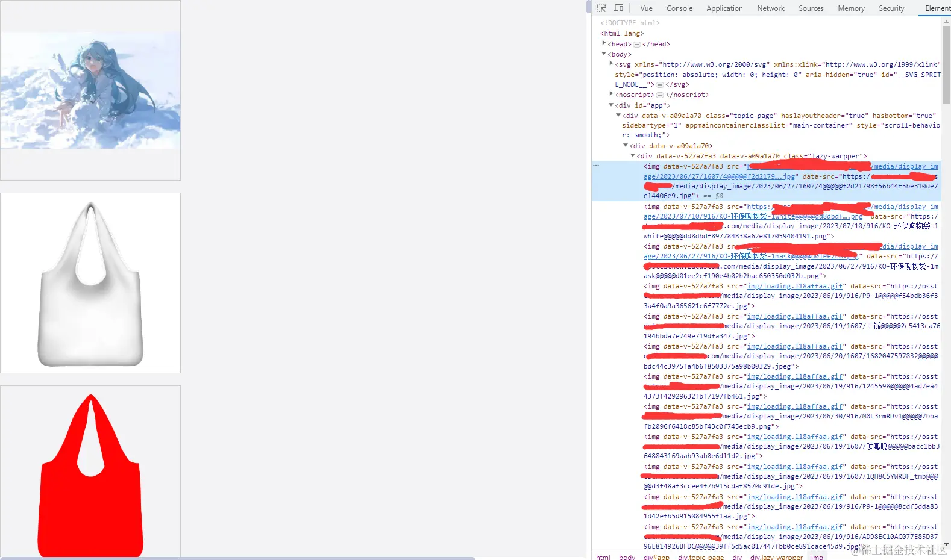
Task: Select the div.lazy-warpper breadcrumb
Action: click(776, 556)
